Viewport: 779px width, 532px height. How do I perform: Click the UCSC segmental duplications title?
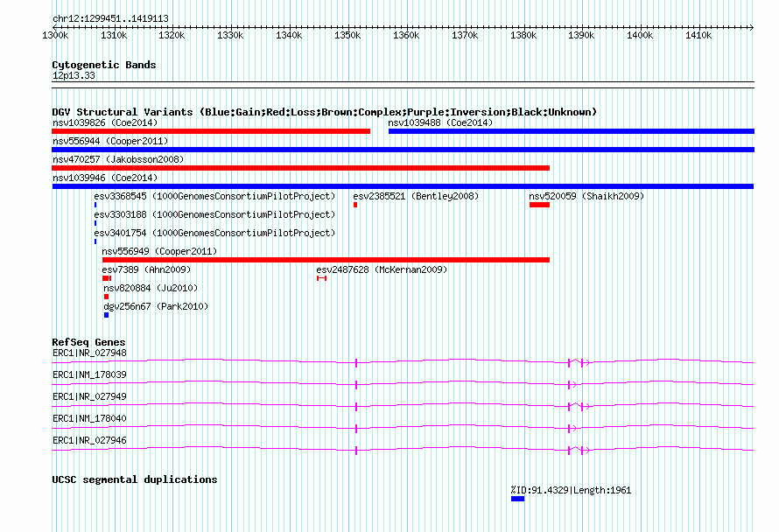pyautogui.click(x=135, y=479)
